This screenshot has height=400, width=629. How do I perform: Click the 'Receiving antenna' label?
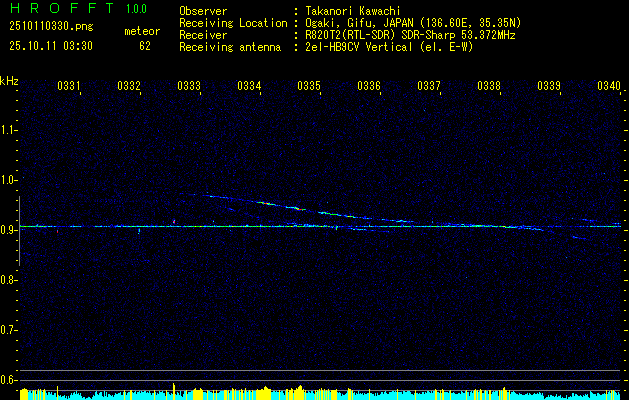[x=230, y=47]
